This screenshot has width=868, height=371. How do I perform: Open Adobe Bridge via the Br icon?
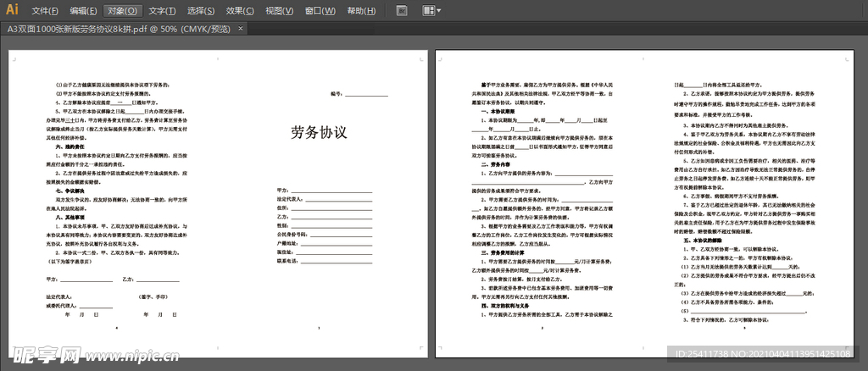tap(402, 11)
